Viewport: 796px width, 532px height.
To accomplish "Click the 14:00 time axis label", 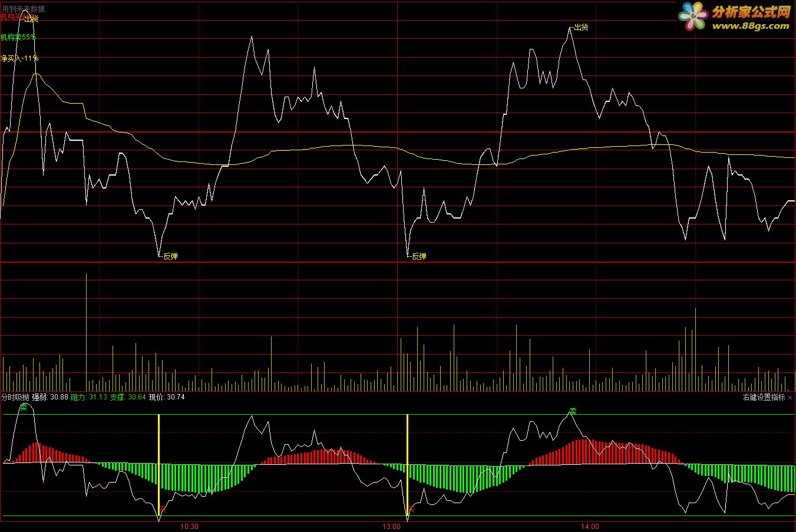I will click(590, 526).
